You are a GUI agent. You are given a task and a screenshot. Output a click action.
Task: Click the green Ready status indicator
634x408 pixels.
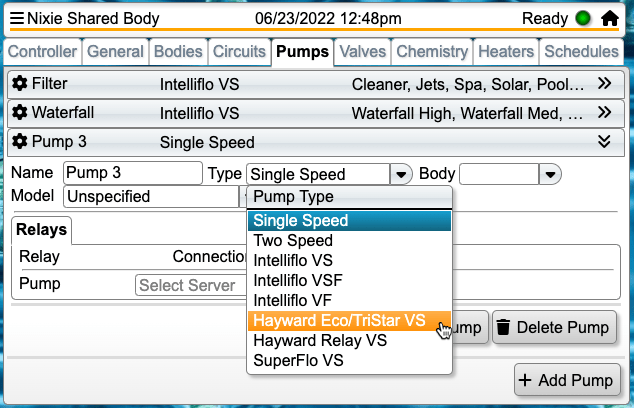point(583,18)
